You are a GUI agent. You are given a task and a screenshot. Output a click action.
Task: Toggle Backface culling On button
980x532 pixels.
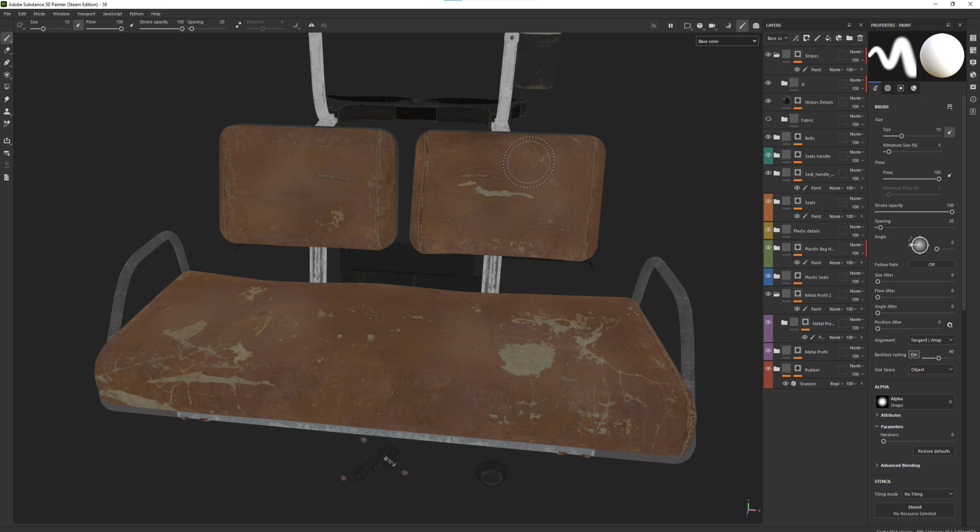pos(913,355)
